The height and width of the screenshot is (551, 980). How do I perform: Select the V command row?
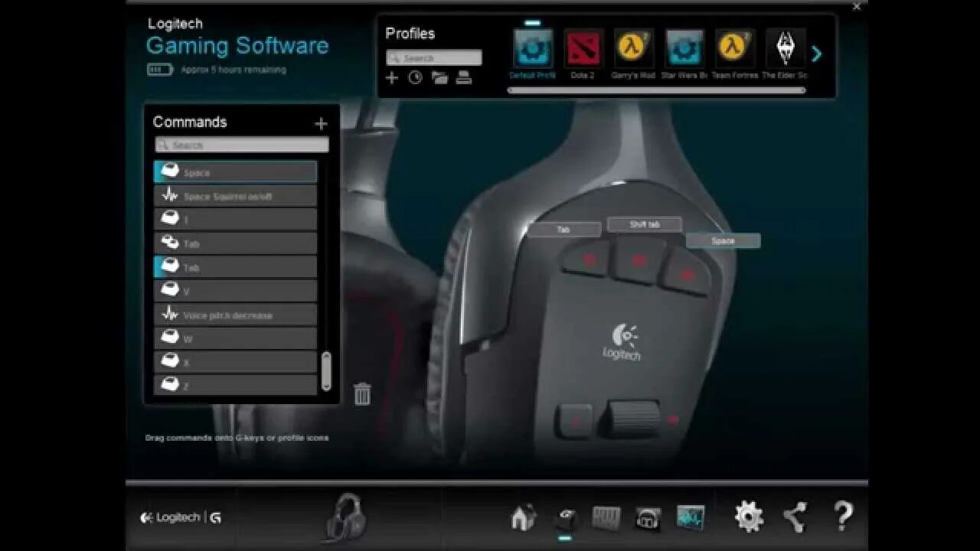(236, 290)
